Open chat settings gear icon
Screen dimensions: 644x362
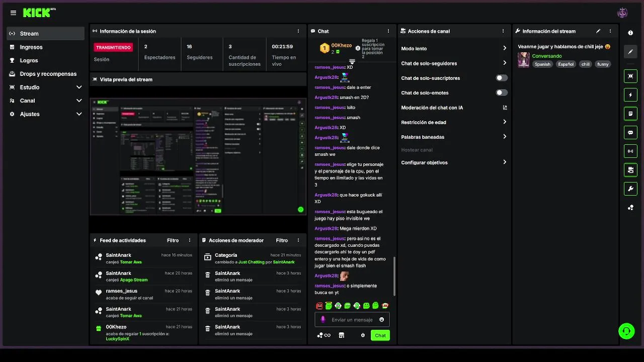[363, 335]
